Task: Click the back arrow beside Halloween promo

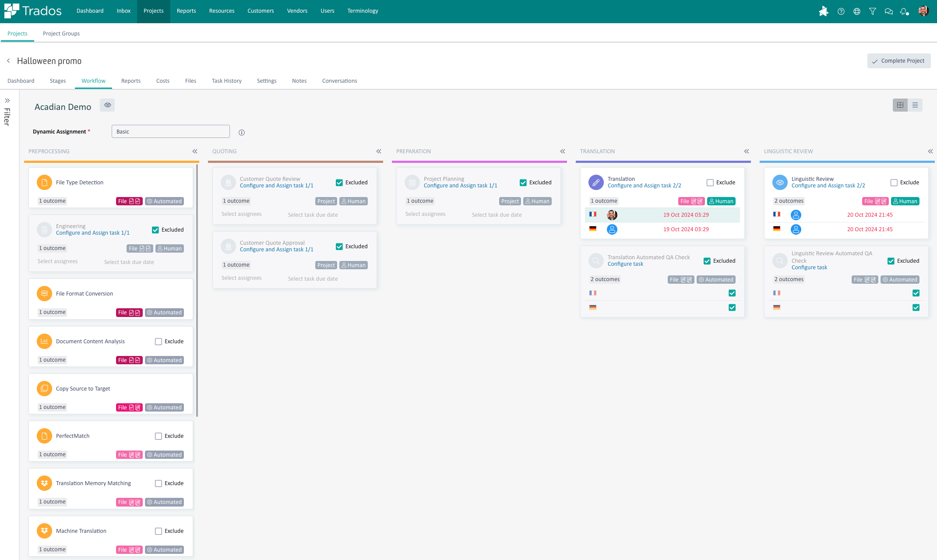Action: coord(8,61)
